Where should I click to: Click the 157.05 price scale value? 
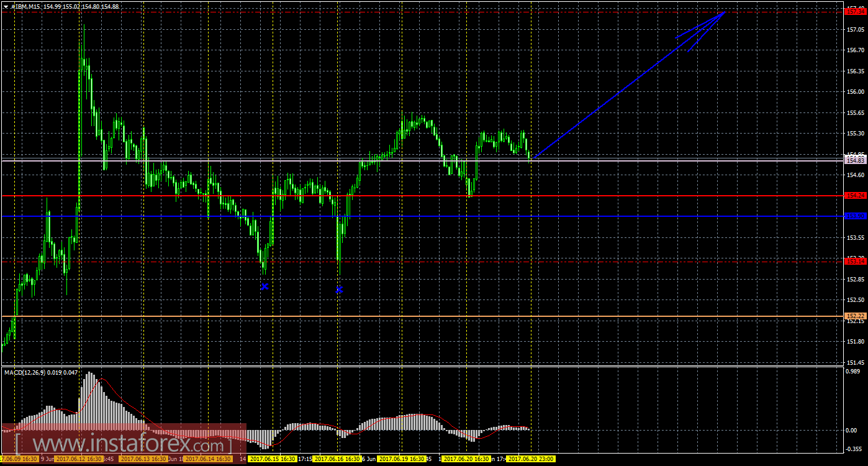[x=855, y=29]
